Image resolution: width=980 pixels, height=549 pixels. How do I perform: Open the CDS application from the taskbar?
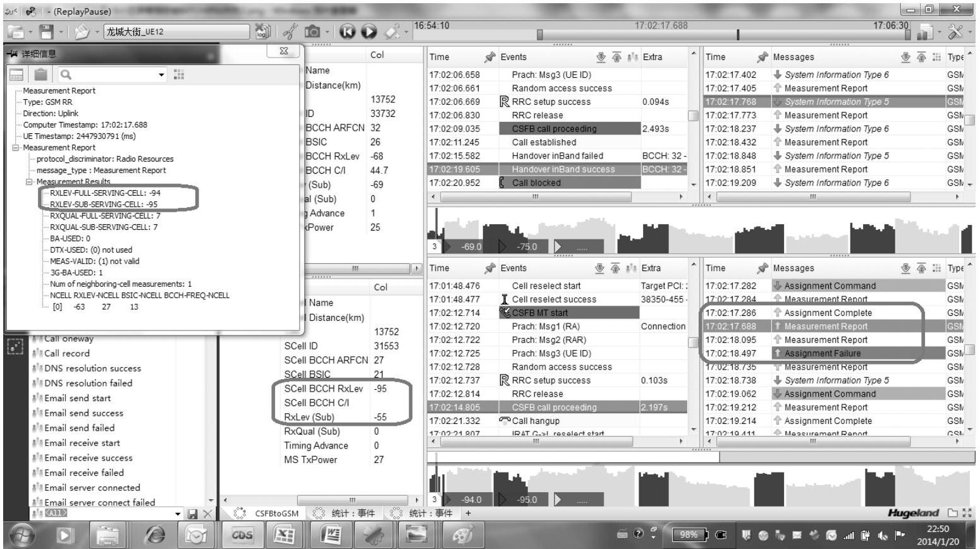[242, 536]
